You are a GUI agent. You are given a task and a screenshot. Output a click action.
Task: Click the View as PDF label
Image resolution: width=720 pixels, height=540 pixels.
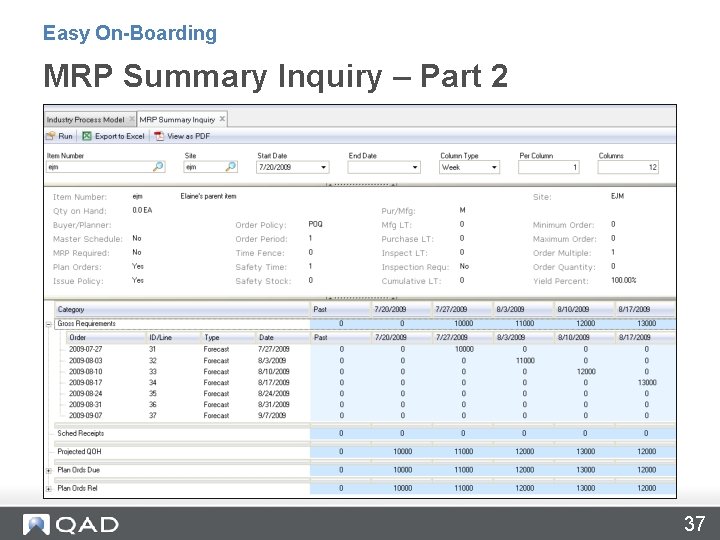coord(188,136)
